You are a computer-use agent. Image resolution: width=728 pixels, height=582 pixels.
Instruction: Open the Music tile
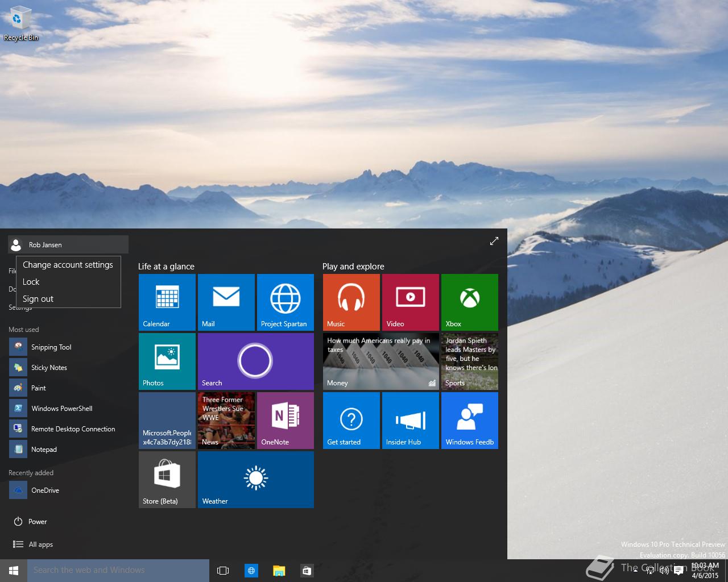pos(351,302)
